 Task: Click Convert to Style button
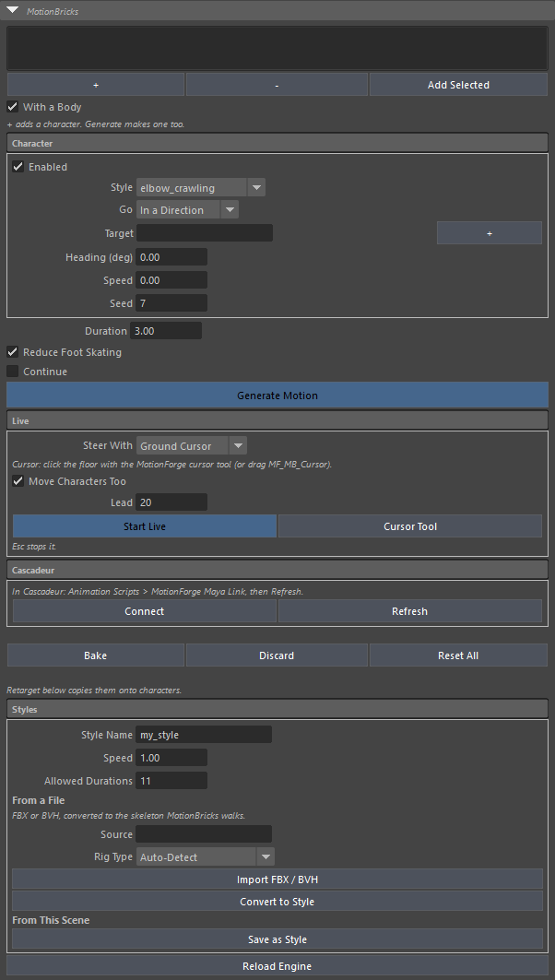coord(277,902)
